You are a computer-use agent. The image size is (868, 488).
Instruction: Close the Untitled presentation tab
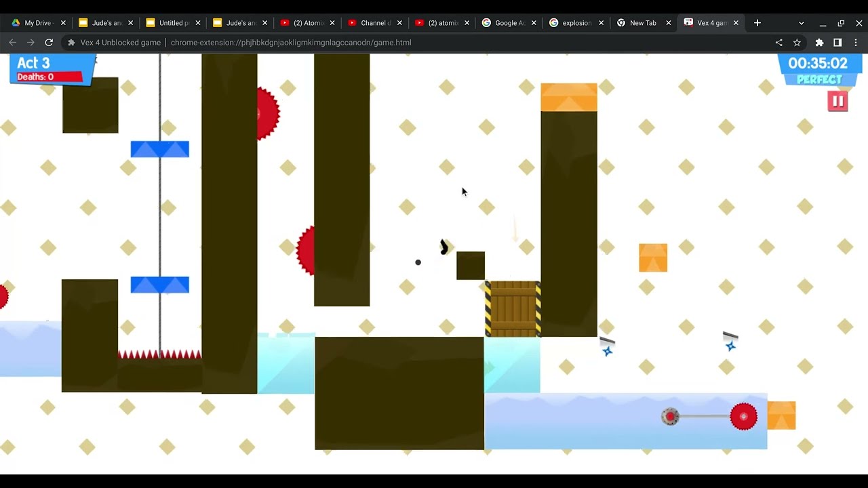coord(197,23)
